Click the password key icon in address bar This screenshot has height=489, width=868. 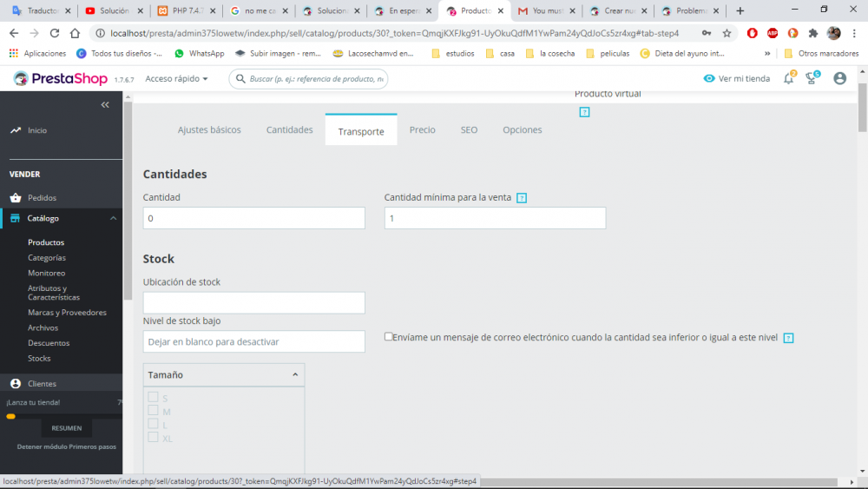[x=707, y=33]
